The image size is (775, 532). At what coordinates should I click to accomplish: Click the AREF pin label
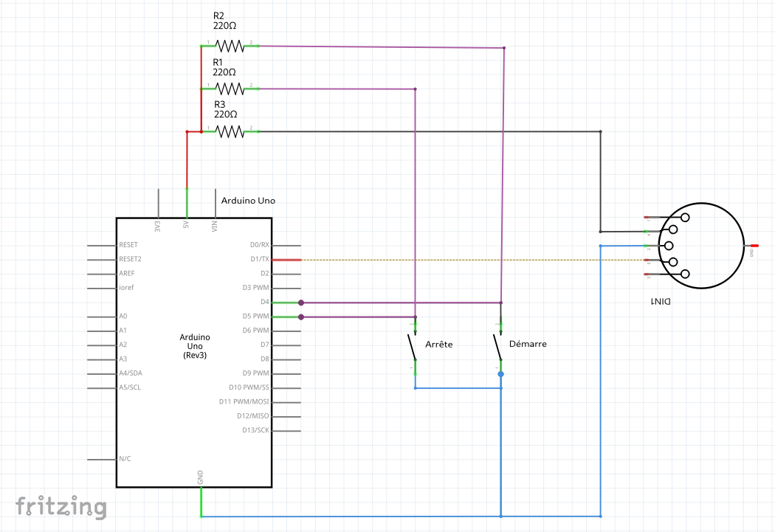[126, 273]
